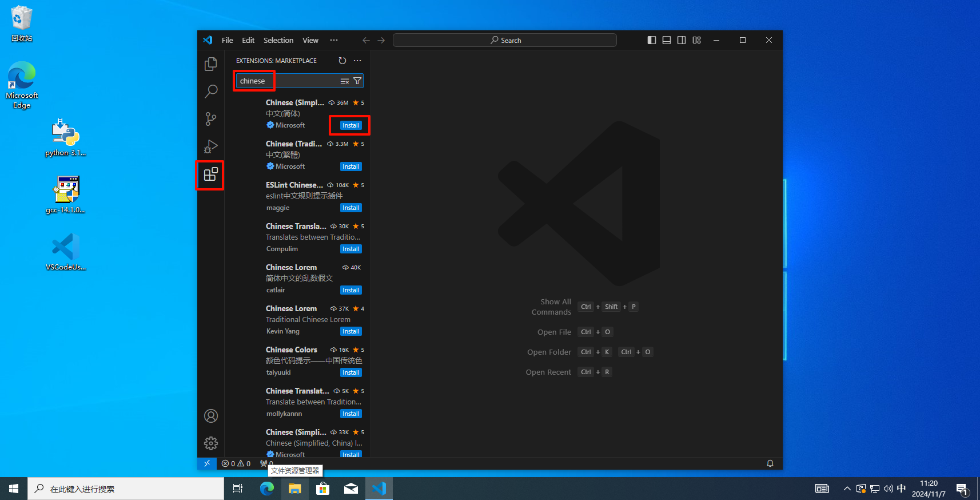The width and height of the screenshot is (980, 500).
Task: Click the command center Search box
Action: [505, 40]
